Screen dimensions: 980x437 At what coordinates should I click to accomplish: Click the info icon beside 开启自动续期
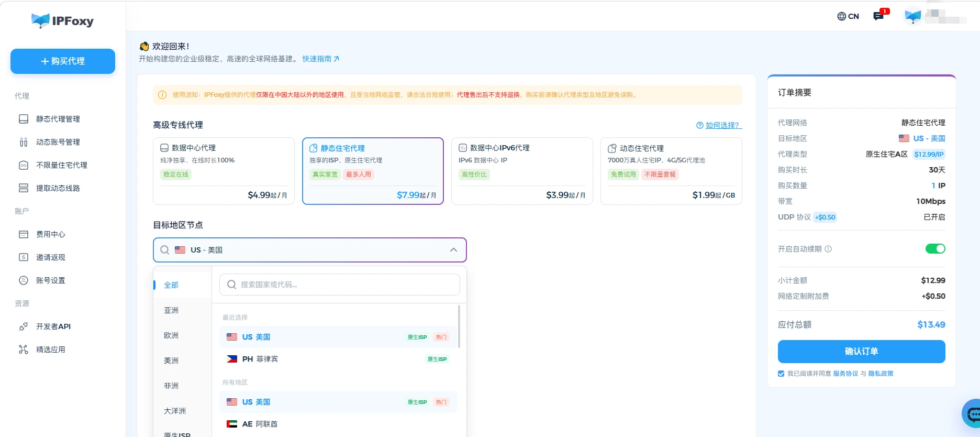tap(828, 249)
